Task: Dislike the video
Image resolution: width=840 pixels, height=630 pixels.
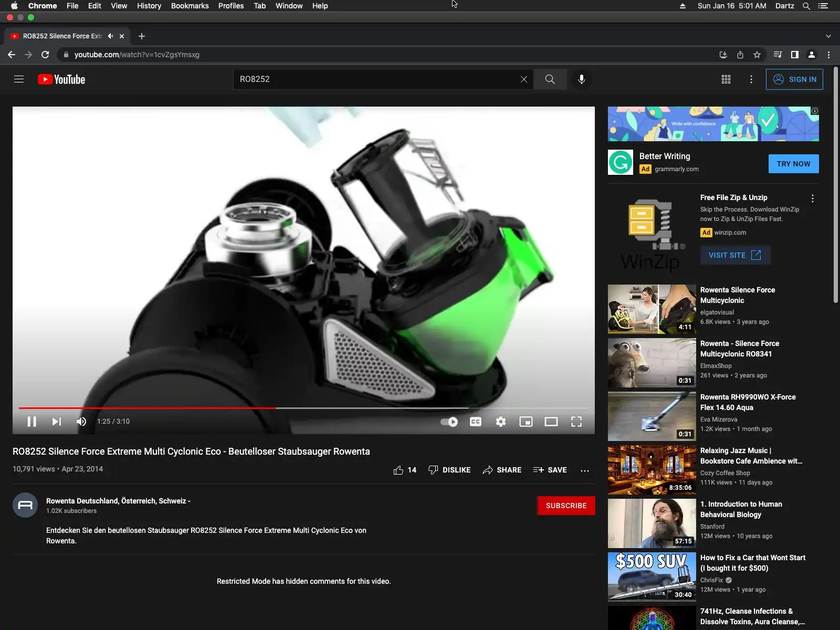Action: [449, 470]
